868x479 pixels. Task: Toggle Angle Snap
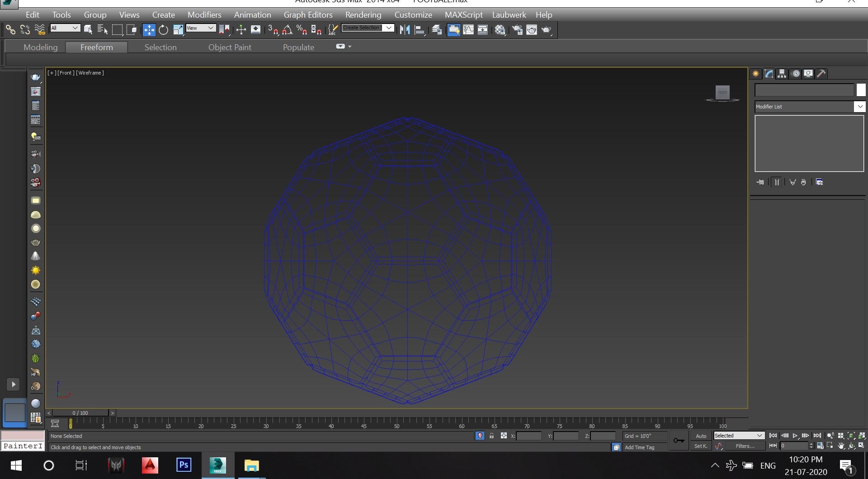click(x=287, y=30)
